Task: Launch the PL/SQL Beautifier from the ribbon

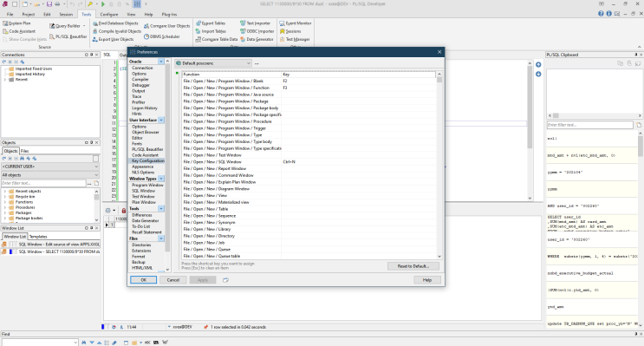Action: (68, 36)
